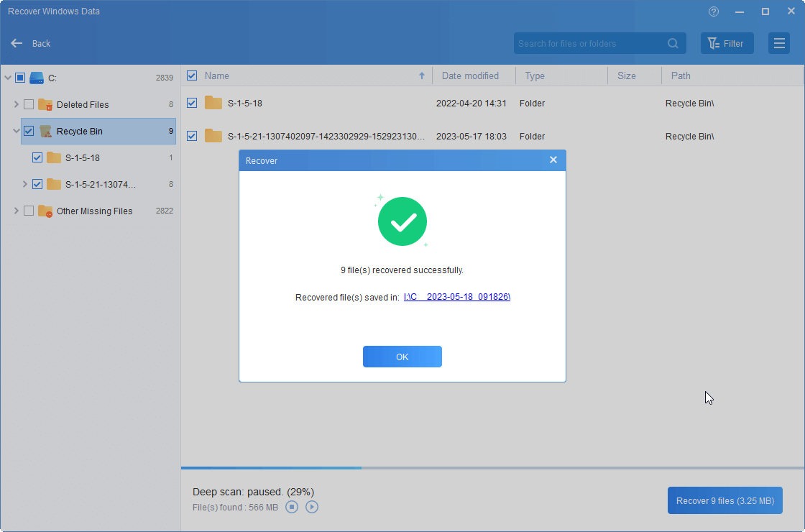Sort by the Size column header

coord(626,75)
